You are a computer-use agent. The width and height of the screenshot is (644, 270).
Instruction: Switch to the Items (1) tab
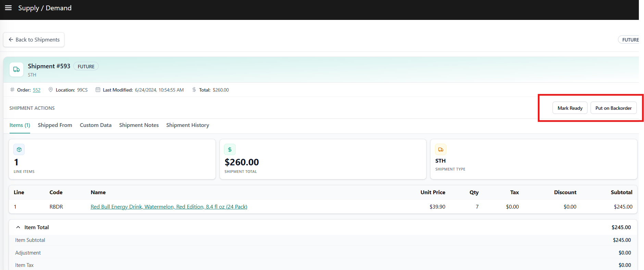coord(20,125)
